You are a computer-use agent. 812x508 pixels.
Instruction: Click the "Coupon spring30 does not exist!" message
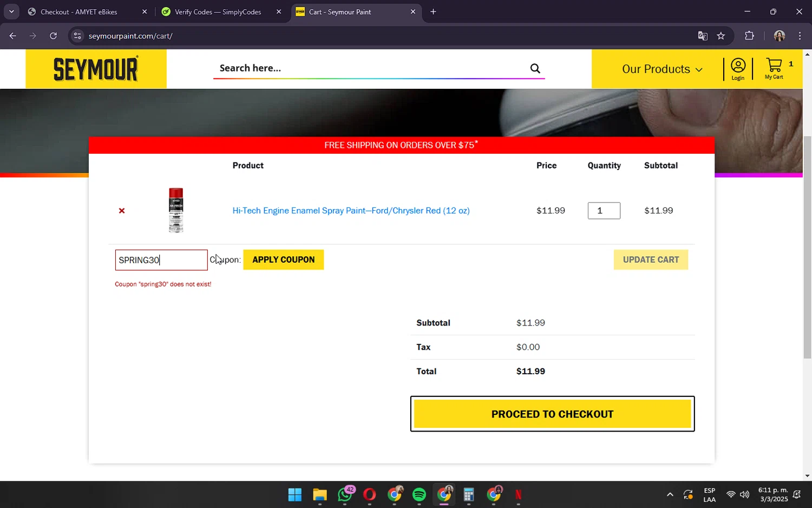pyautogui.click(x=163, y=284)
